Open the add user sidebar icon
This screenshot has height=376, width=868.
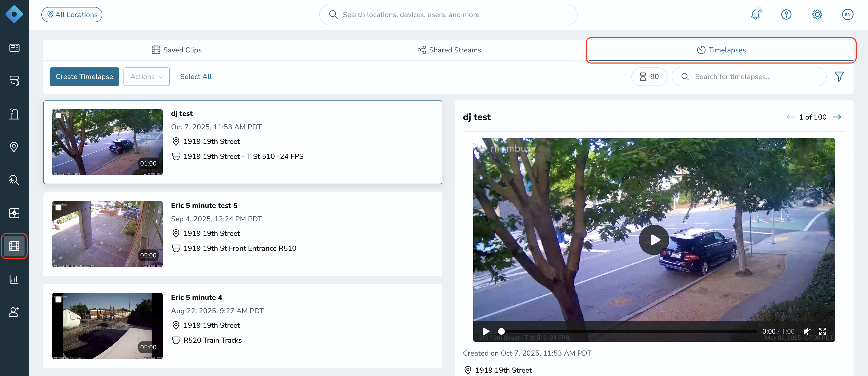click(x=14, y=312)
